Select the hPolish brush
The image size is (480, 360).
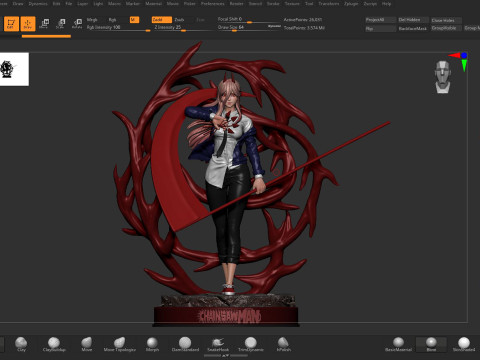coord(283,344)
